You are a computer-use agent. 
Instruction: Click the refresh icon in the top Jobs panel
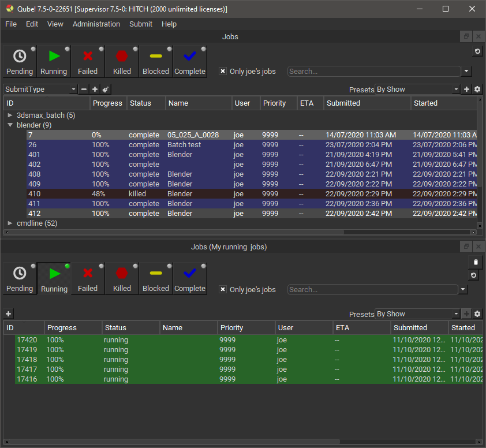[477, 51]
